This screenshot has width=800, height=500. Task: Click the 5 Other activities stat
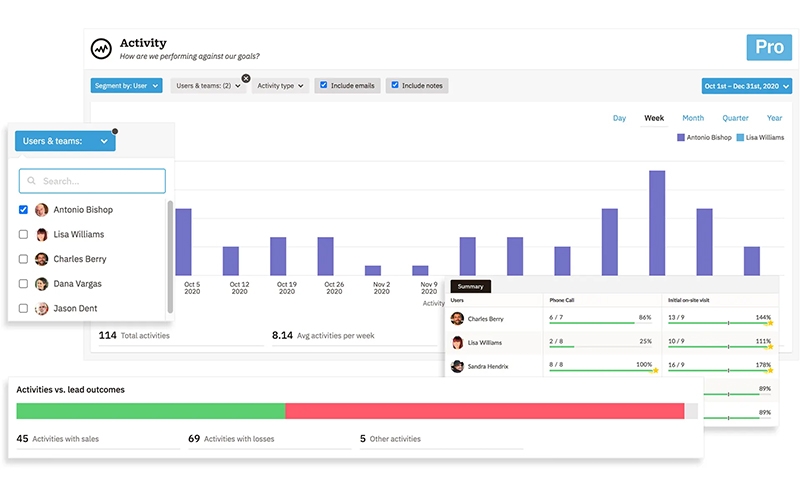pos(390,439)
